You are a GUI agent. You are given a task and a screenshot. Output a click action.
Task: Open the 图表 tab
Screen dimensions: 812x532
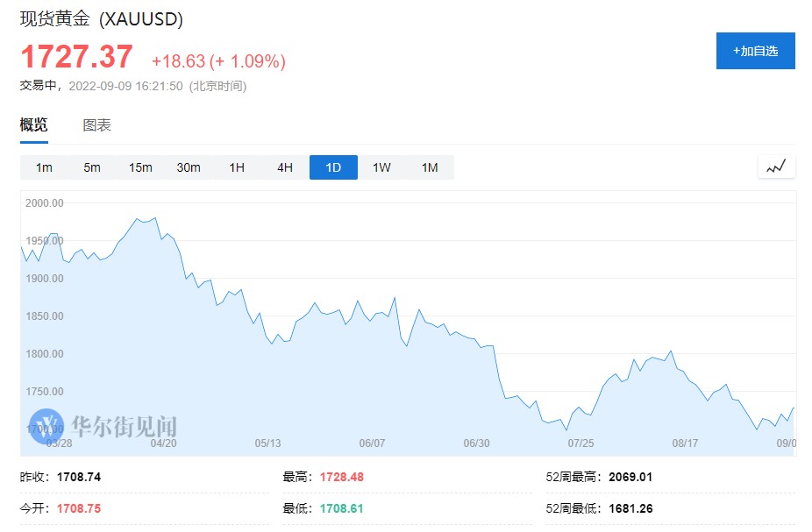(97, 125)
